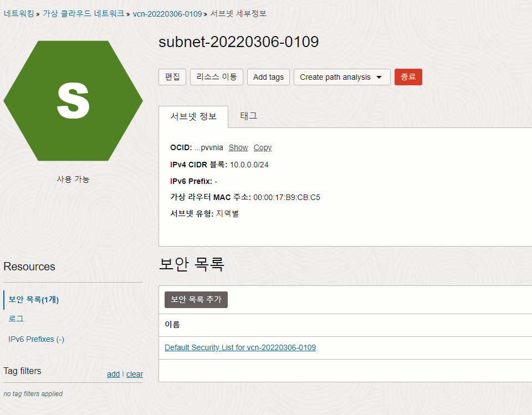This screenshot has width=532, height=415.
Task: Click the 보안 목록 추가 button
Action: 196,300
